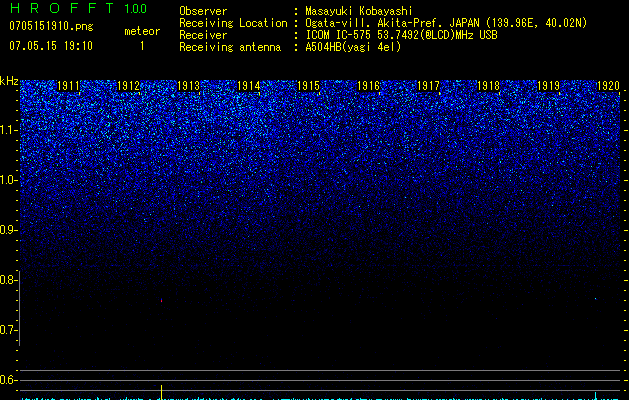Click the Receiving Location field label
This screenshot has height=400, width=629.
click(233, 23)
